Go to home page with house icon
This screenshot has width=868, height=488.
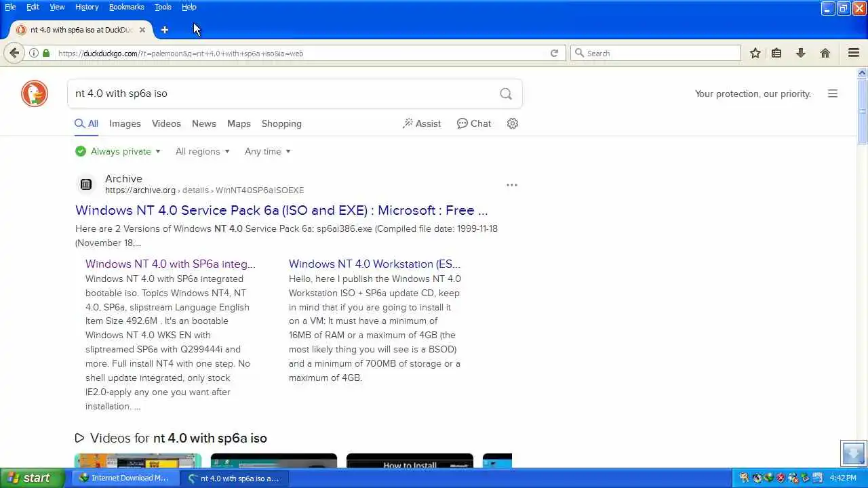click(825, 53)
